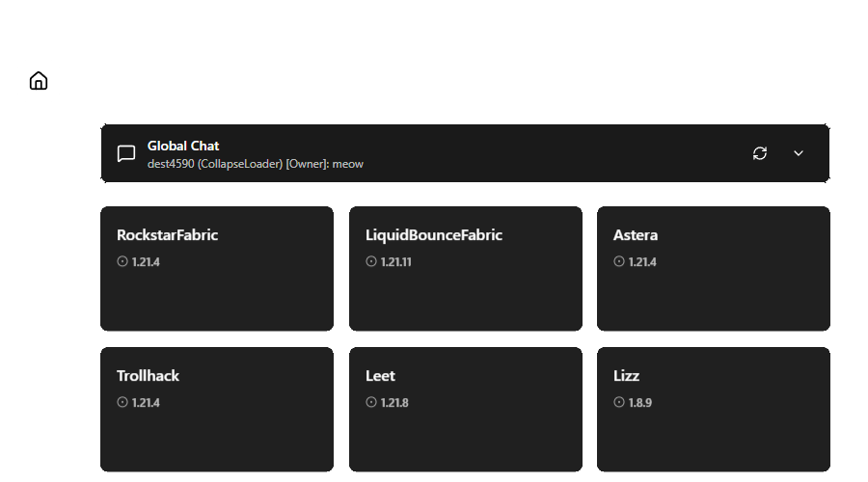Click the version icon beside Astera 1.21.4
The height and width of the screenshot is (482, 868).
(619, 261)
